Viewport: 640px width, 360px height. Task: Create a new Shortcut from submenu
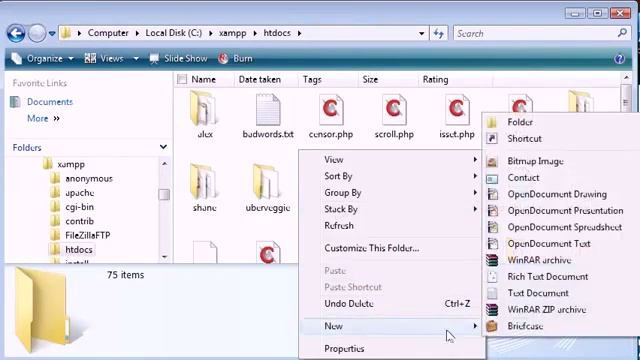coord(561,138)
